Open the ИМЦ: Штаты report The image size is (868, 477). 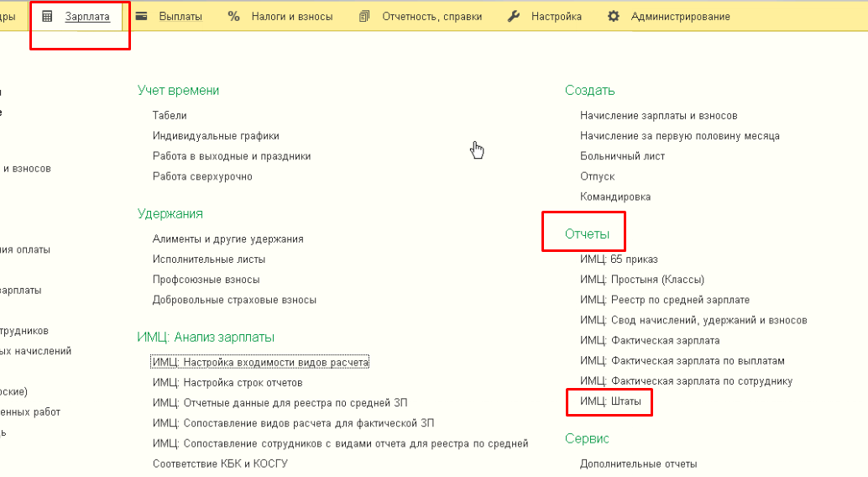pos(610,402)
